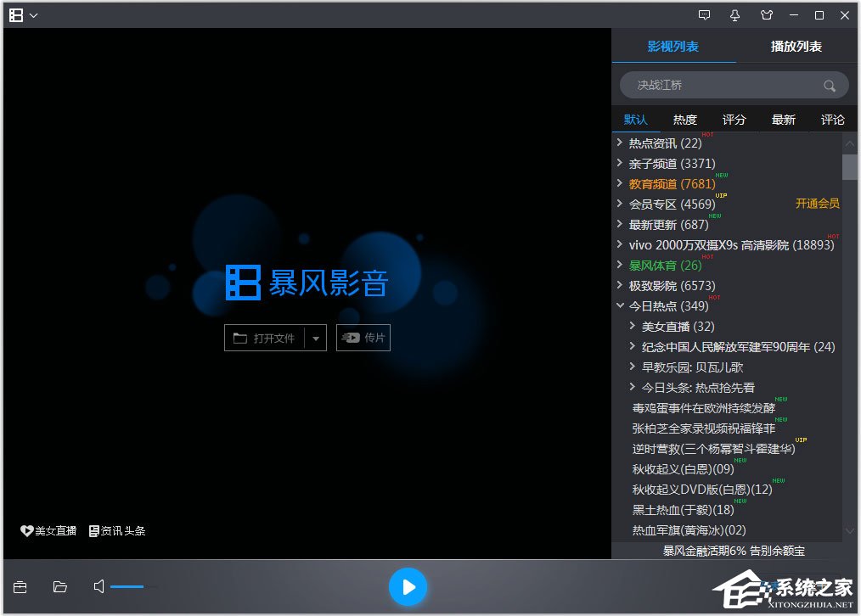Open the dropdown arrow beside 打开文件
The width and height of the screenshot is (861, 616).
[x=315, y=337]
